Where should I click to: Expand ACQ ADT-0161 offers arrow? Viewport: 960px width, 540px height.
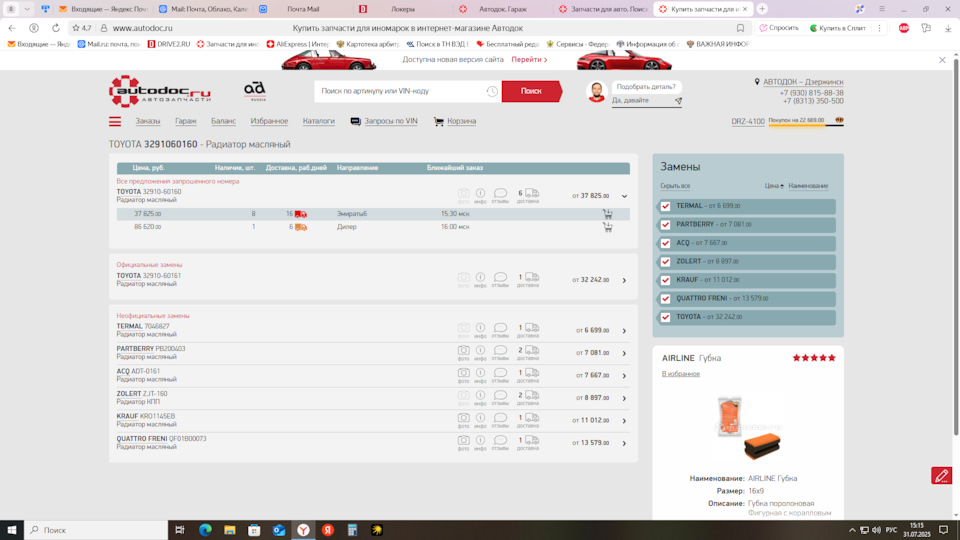[624, 376]
